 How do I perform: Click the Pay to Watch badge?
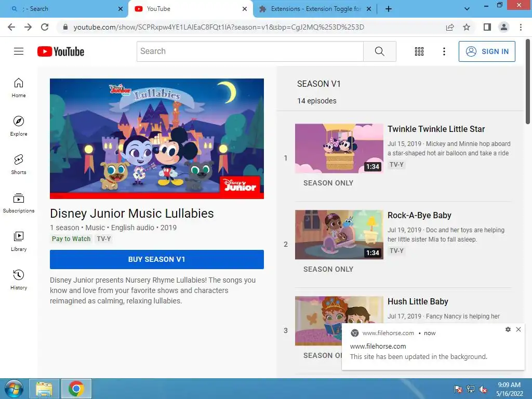pyautogui.click(x=71, y=238)
